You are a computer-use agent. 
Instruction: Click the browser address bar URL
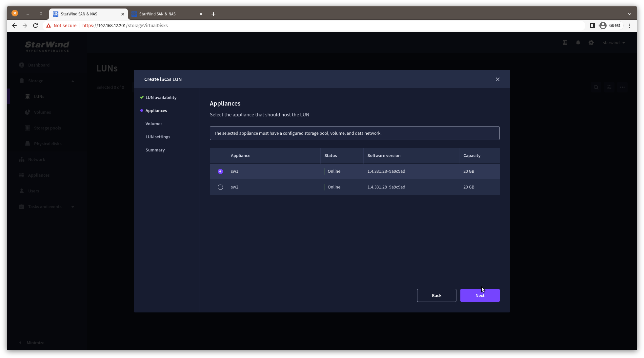point(125,26)
